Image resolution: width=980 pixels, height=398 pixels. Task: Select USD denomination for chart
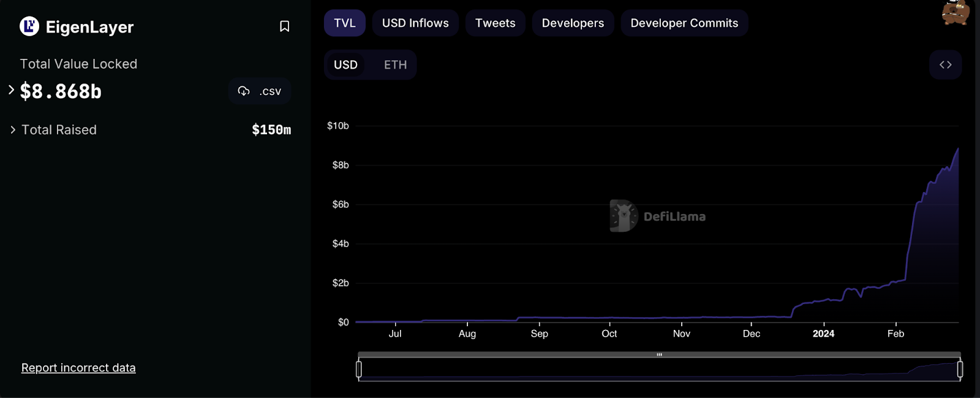tap(345, 65)
